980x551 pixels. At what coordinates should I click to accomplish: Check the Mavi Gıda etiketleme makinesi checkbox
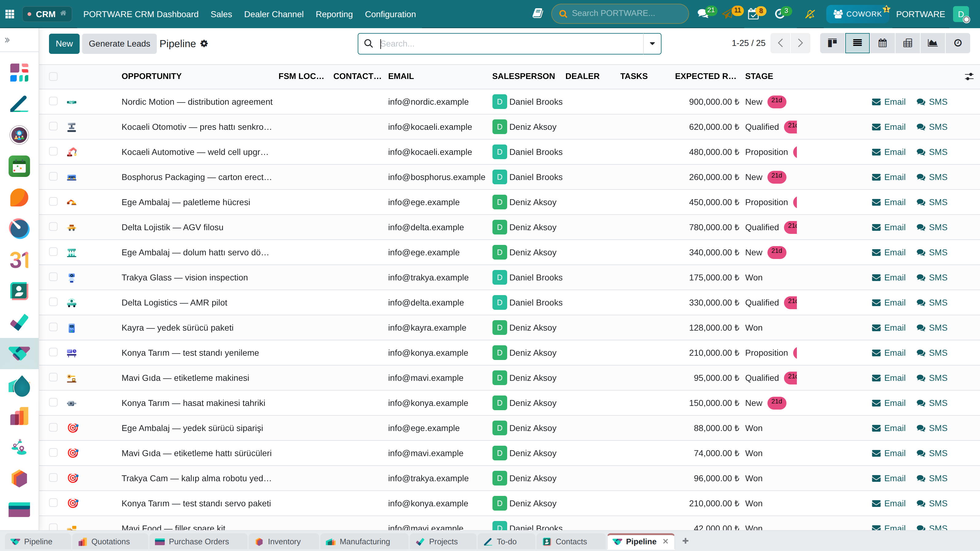[53, 377]
